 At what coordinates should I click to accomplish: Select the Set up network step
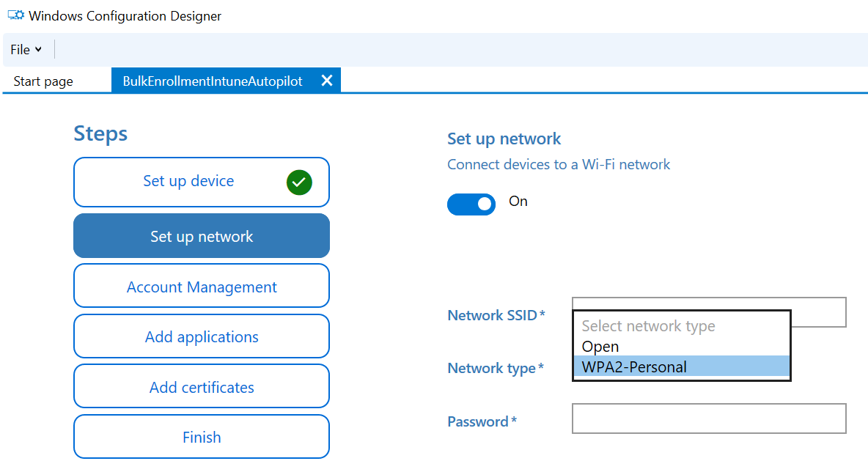[202, 236]
